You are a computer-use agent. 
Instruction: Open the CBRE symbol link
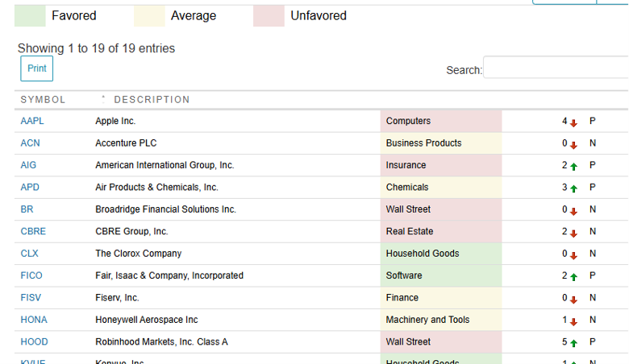33,231
